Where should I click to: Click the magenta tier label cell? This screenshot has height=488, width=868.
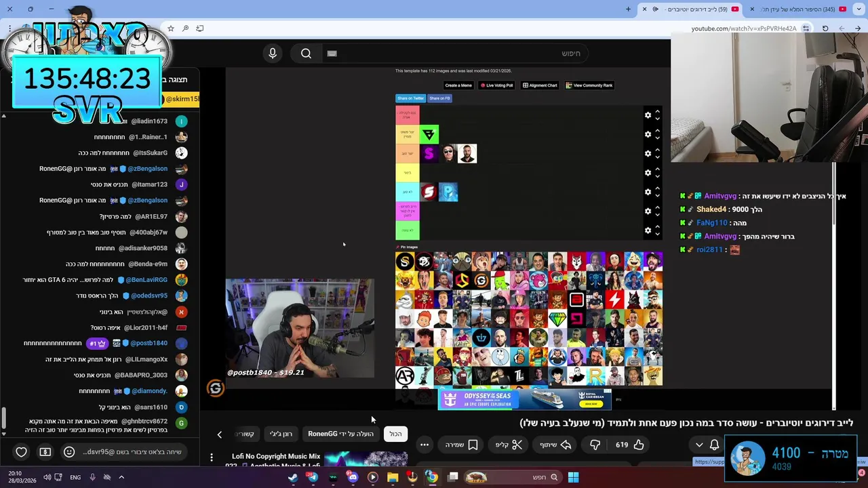click(408, 211)
